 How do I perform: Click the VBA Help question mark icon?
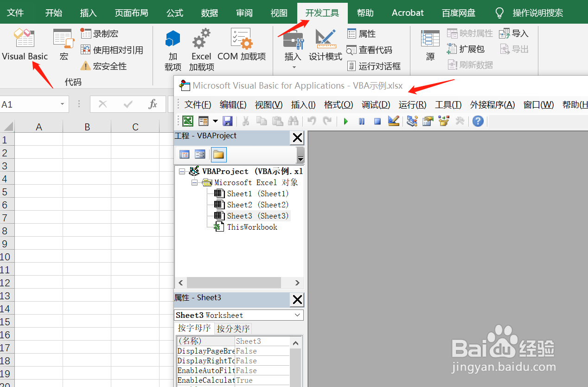pyautogui.click(x=478, y=121)
